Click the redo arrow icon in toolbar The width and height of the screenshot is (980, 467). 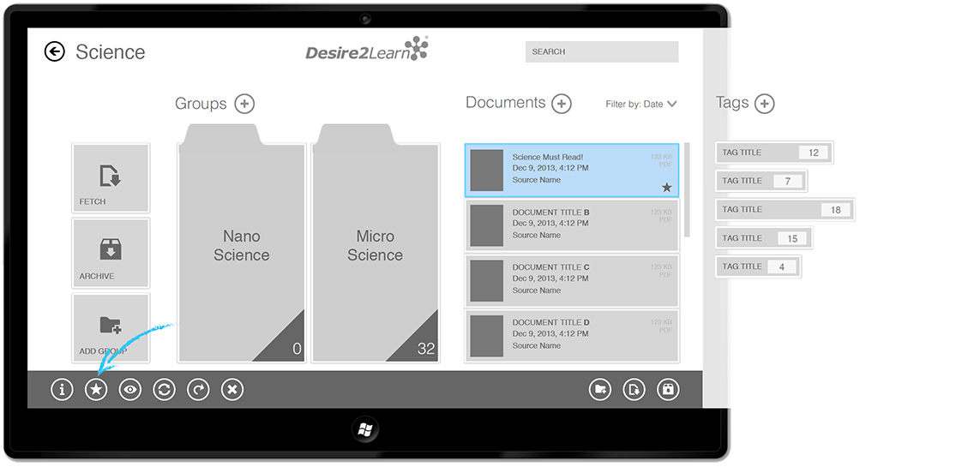[198, 390]
